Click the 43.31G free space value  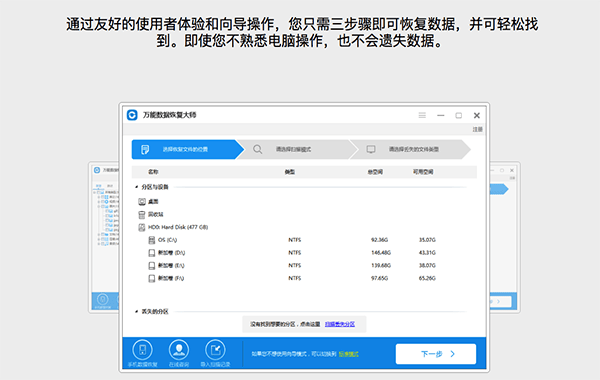427,253
